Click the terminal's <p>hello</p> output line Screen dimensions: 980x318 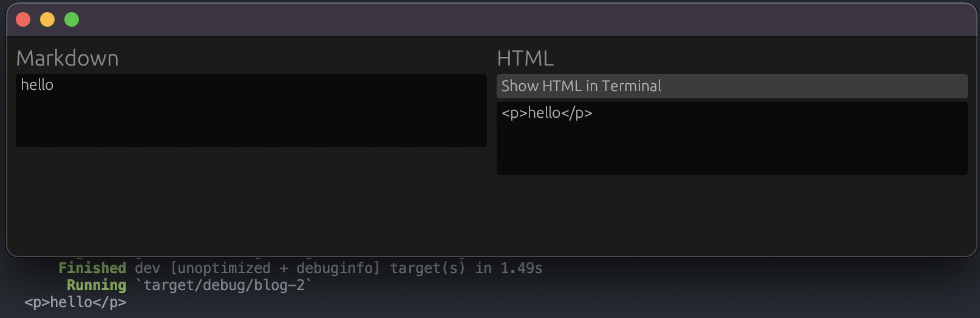(75, 302)
